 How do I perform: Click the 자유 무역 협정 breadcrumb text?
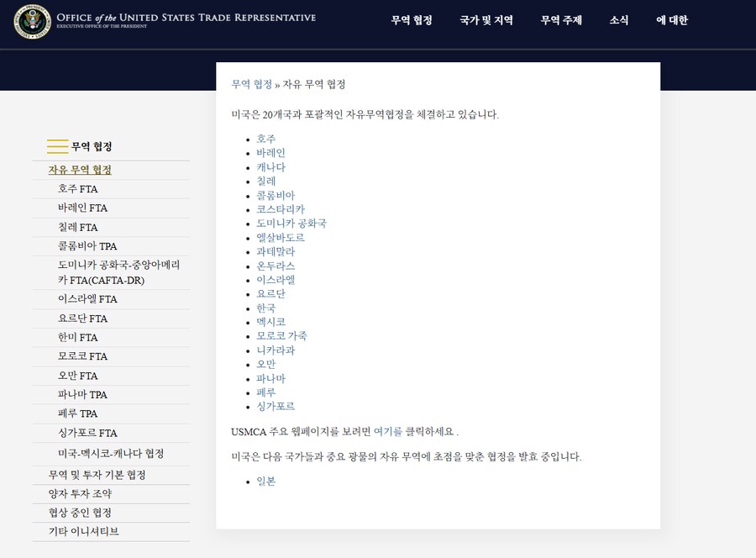[x=314, y=84]
